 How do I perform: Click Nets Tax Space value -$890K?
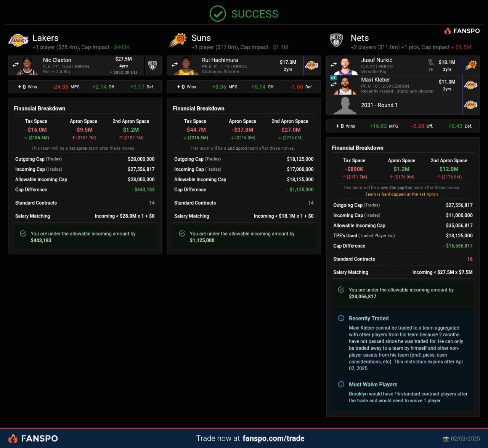354,169
